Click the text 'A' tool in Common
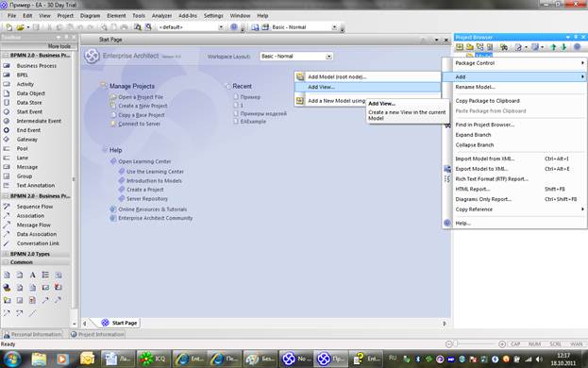The height and width of the screenshot is (368, 588). (x=33, y=275)
